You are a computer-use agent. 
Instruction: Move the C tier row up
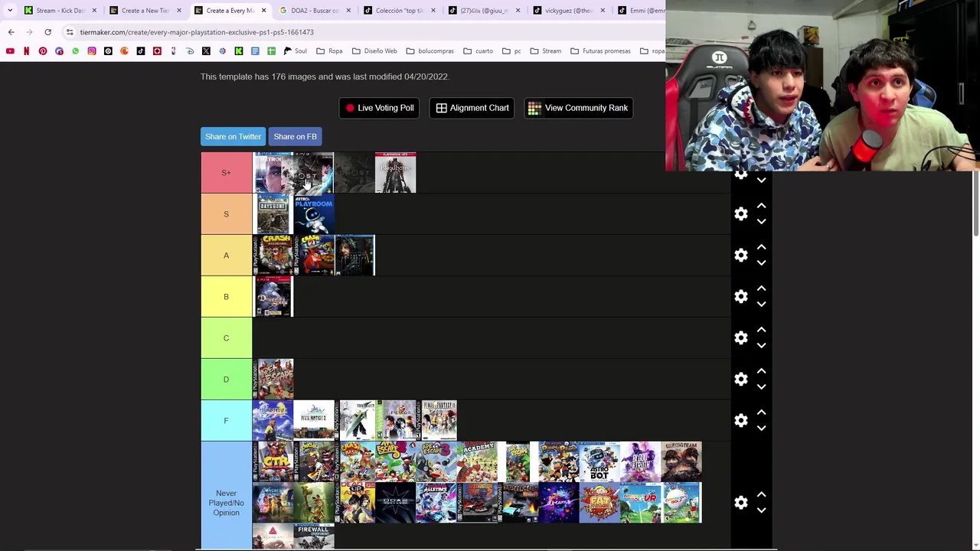(761, 330)
